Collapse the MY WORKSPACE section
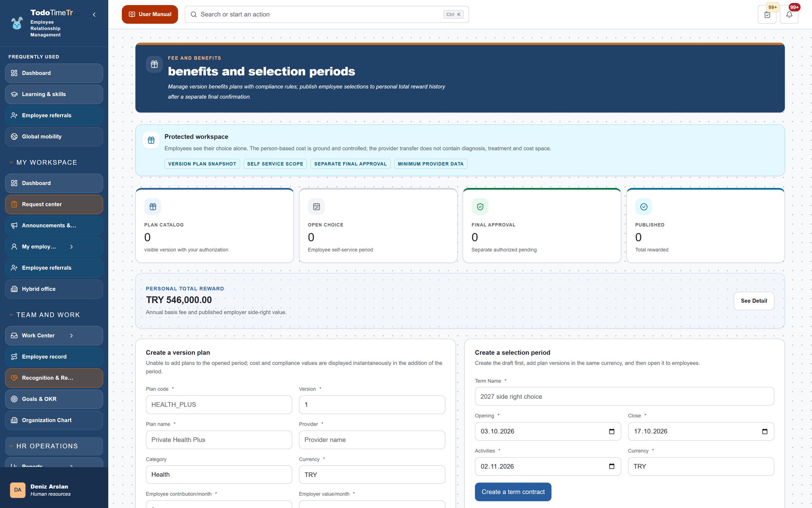 tap(11, 163)
